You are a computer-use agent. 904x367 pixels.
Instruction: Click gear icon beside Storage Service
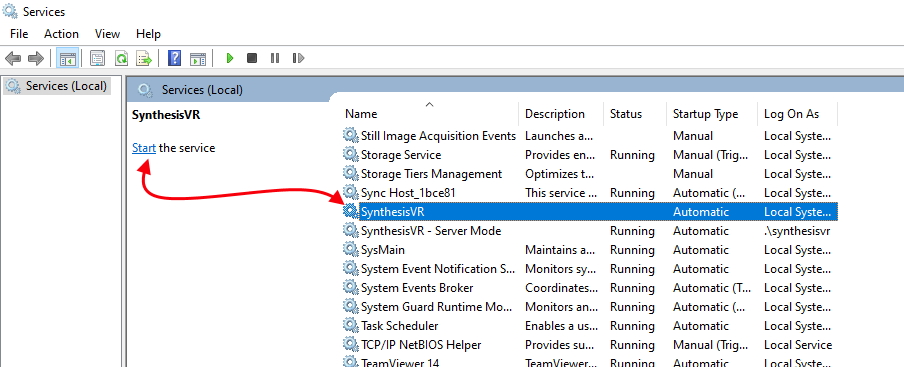pyautogui.click(x=351, y=154)
